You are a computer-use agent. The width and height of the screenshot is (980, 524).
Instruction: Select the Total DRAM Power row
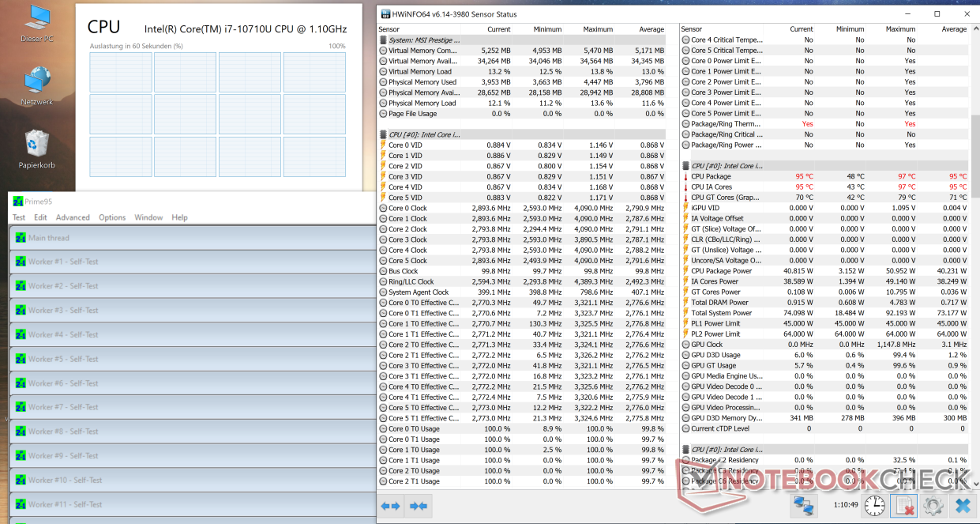pyautogui.click(x=824, y=303)
